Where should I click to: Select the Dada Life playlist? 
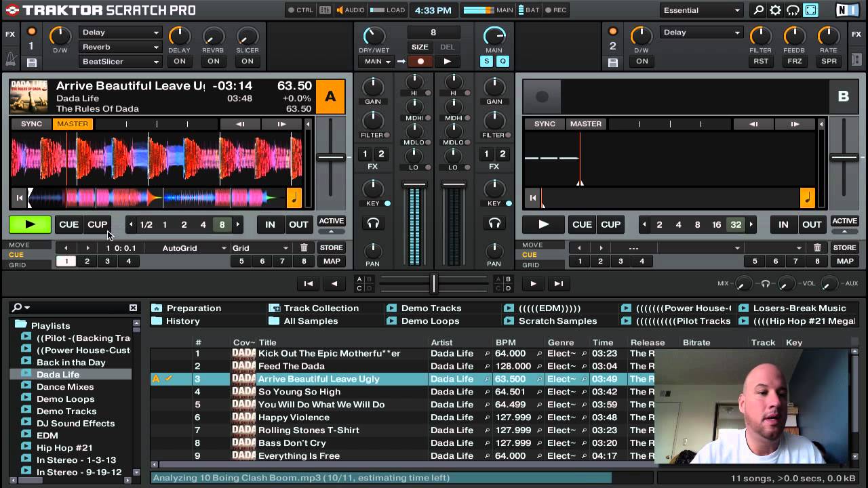click(x=58, y=374)
